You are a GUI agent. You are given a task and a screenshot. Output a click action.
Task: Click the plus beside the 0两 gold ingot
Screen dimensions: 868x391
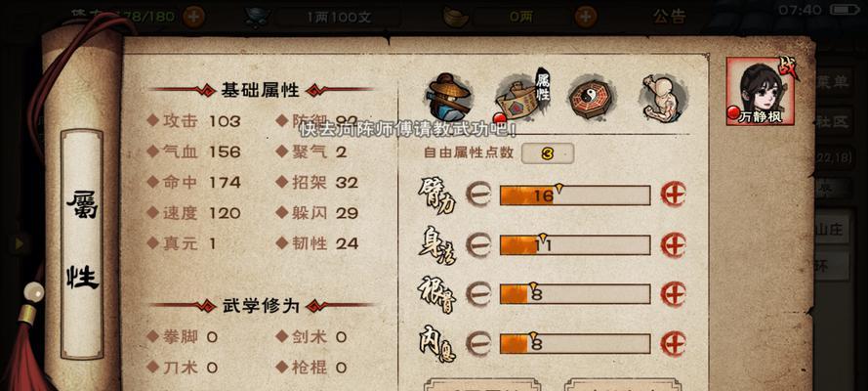point(585,17)
